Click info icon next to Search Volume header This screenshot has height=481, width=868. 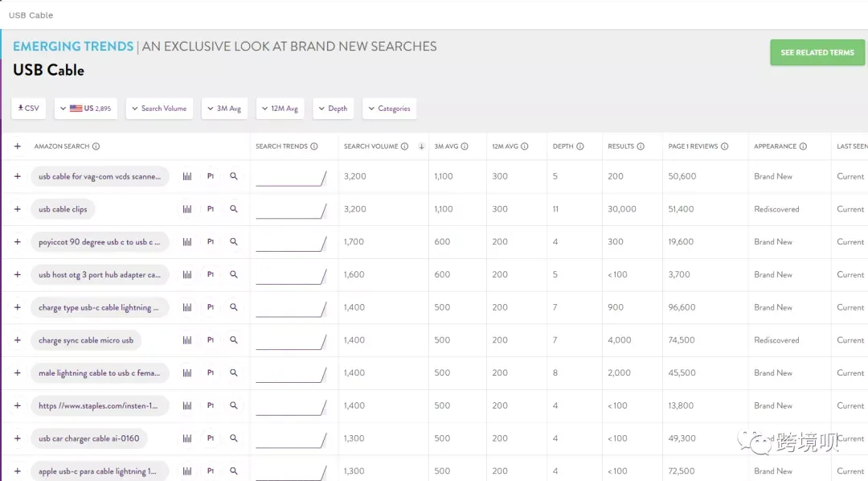coord(404,146)
